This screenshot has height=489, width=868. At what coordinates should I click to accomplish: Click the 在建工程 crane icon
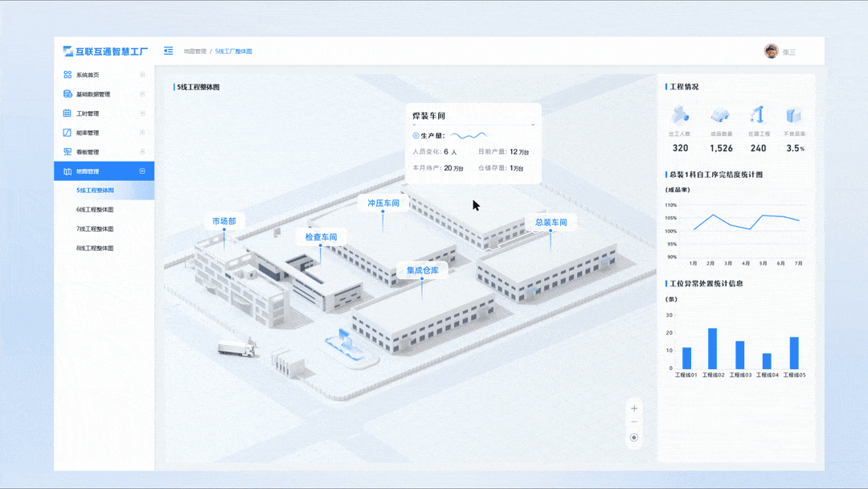pyautogui.click(x=757, y=115)
